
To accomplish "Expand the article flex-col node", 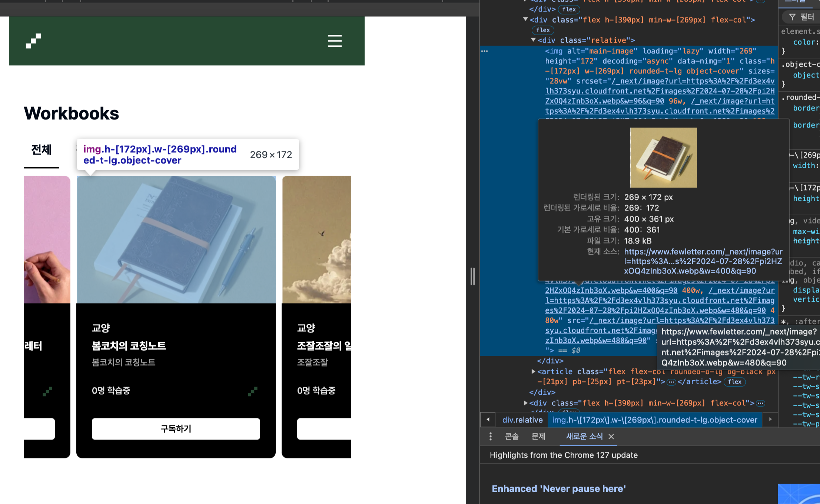I will click(x=533, y=371).
